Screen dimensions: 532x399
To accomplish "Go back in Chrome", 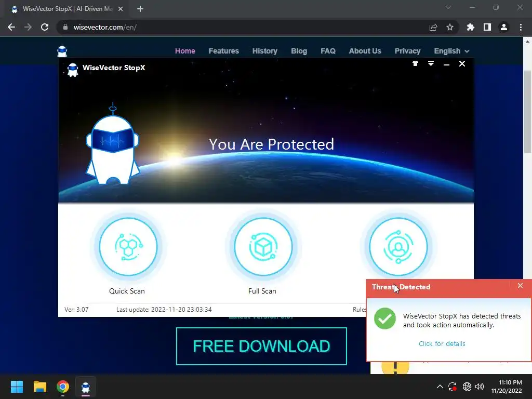I will (x=11, y=27).
